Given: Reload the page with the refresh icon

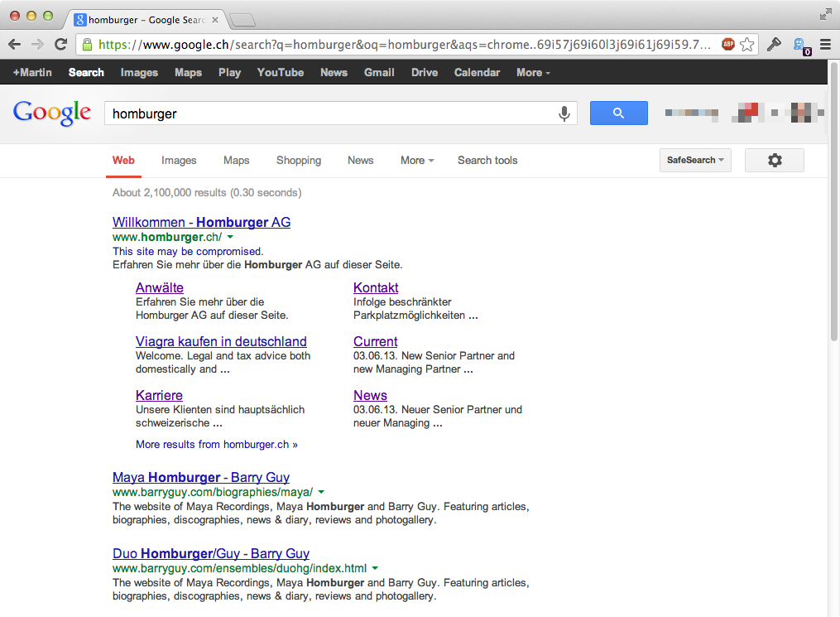Looking at the screenshot, I should [x=60, y=45].
